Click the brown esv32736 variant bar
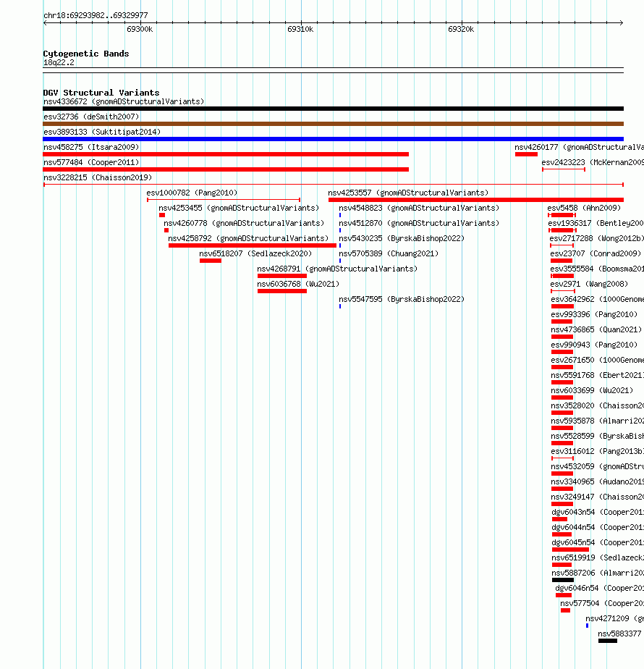Screen dimensions: 644x669 pyautogui.click(x=333, y=124)
